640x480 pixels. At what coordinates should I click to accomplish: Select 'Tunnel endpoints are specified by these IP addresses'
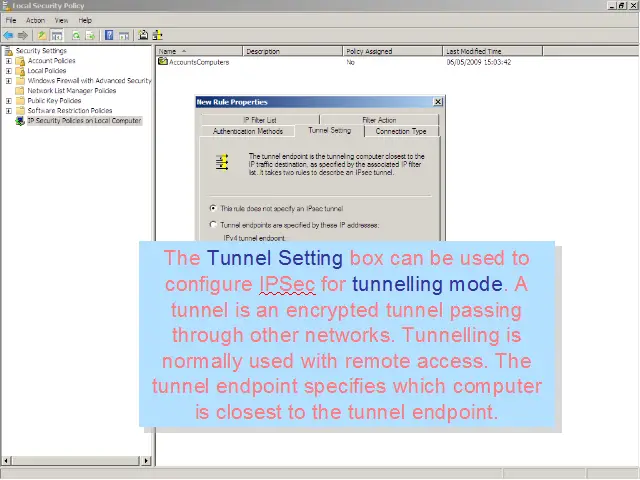point(213,225)
